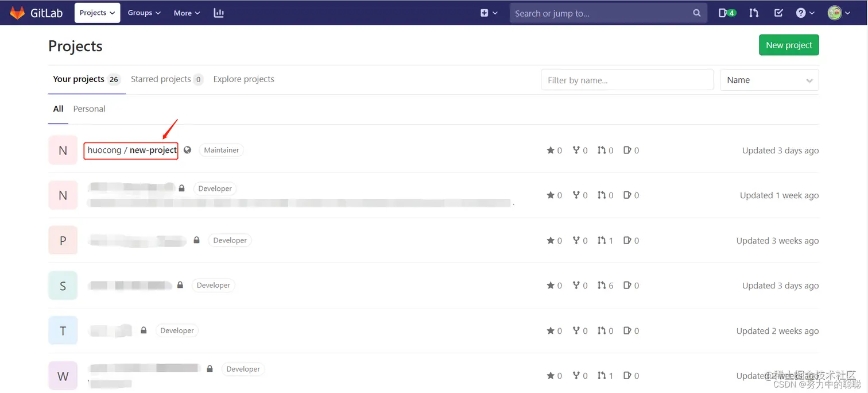Click issues icon in new-project row
Screen dimensions: 868x393
(627, 150)
